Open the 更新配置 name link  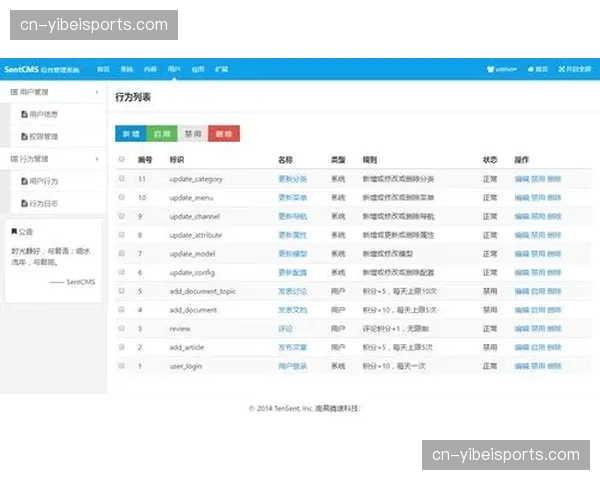coord(292,273)
